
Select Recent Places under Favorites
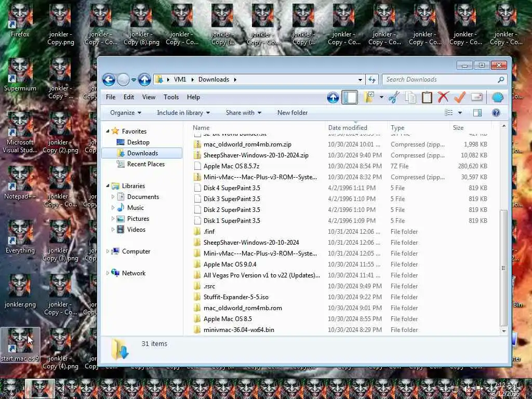pyautogui.click(x=146, y=164)
